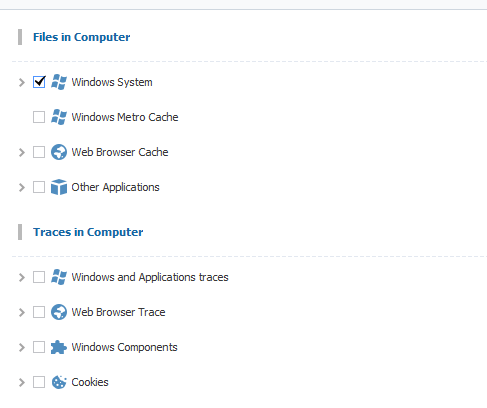Check the Other Applications checkbox

(x=39, y=187)
